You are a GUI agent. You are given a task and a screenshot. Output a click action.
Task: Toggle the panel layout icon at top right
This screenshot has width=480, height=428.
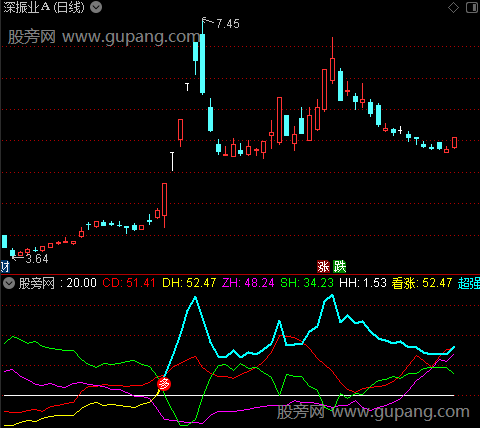coord(472,7)
